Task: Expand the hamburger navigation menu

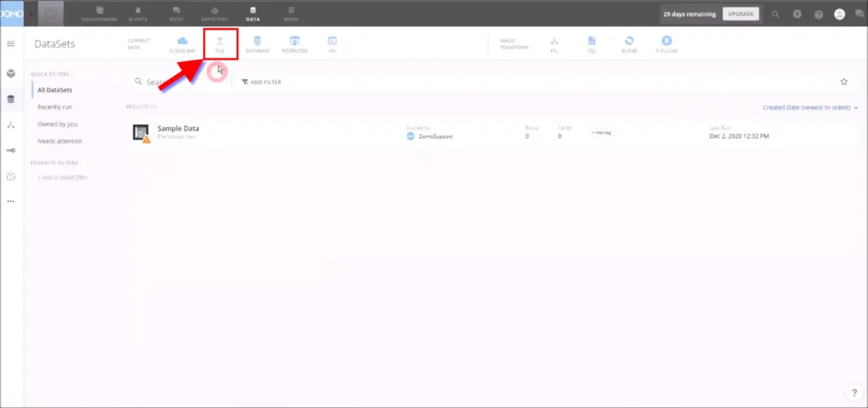Action: pos(11,43)
